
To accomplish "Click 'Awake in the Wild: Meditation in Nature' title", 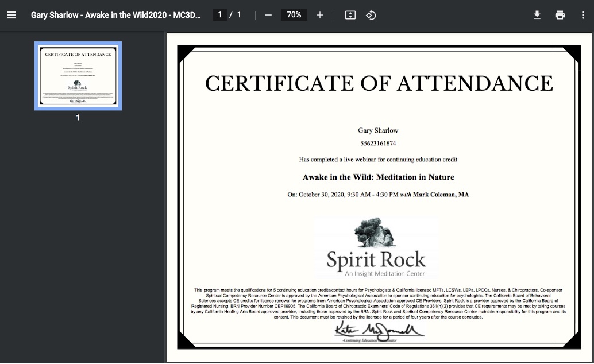I will pos(378,177).
